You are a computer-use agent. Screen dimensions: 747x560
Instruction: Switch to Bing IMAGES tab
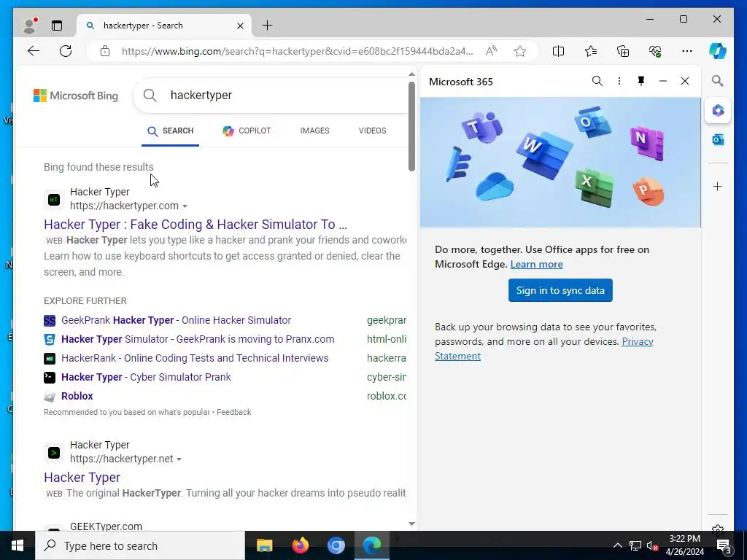314,131
